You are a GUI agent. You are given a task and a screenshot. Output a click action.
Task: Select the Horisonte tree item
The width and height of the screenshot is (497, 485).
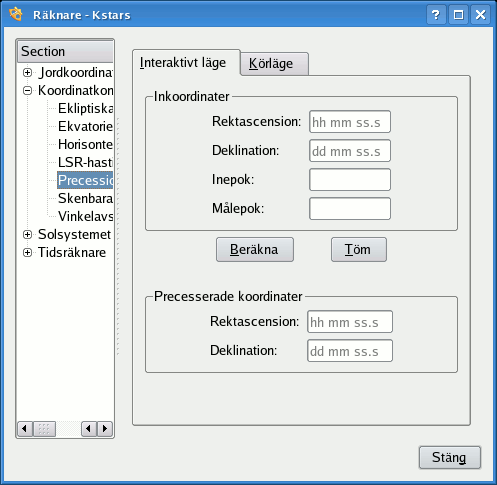point(85,144)
